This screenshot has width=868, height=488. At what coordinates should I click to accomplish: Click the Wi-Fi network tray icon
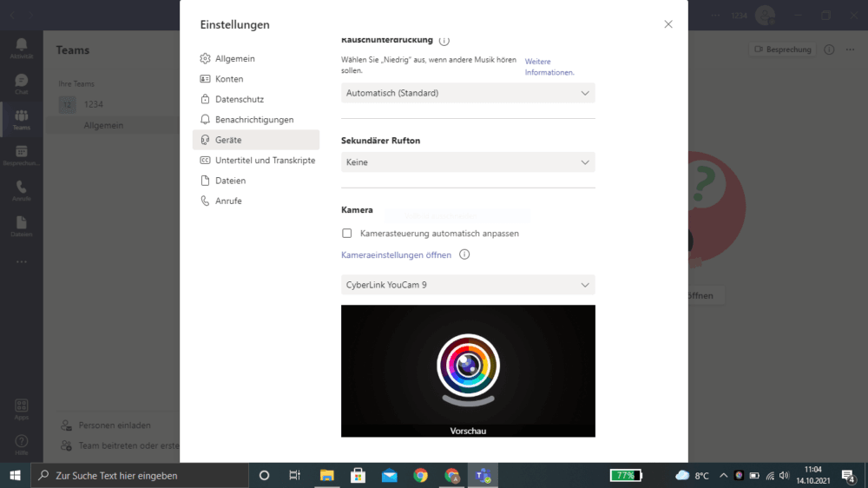[770, 475]
